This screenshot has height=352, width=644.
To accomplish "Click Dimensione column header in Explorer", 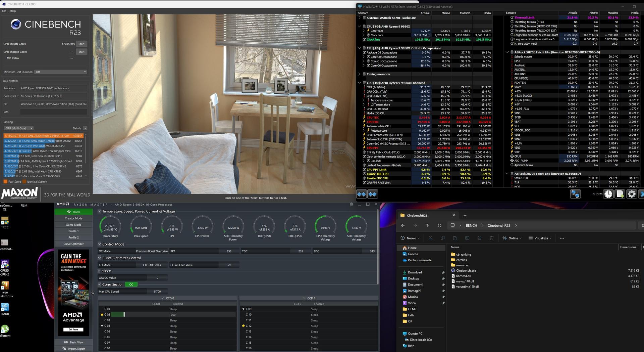I will (x=628, y=247).
